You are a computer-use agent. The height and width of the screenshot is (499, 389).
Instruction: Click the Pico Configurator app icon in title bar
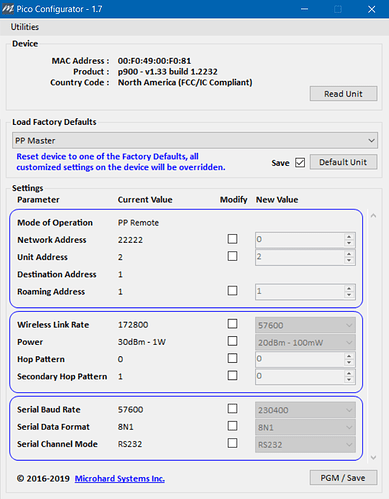click(8, 9)
